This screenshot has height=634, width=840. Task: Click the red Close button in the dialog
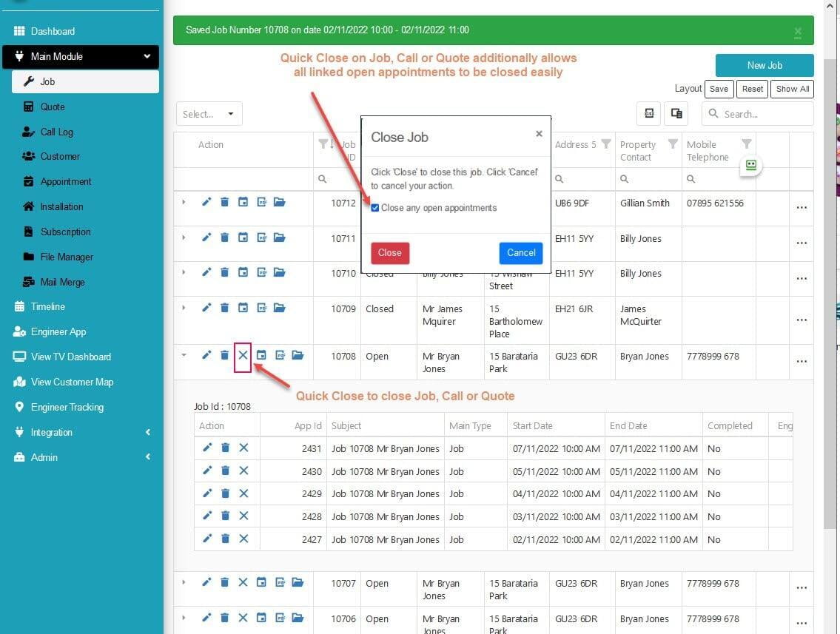coord(389,253)
